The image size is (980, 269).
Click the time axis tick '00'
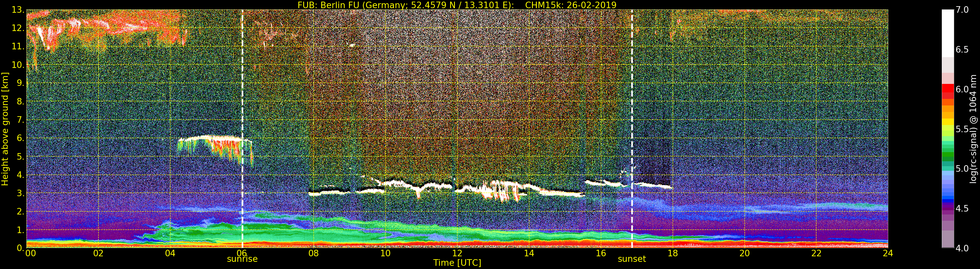tap(30, 253)
